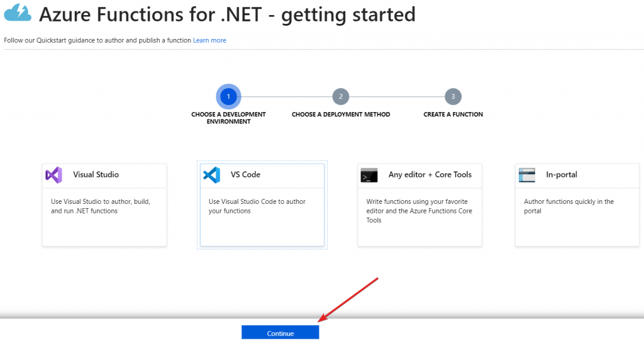The width and height of the screenshot is (644, 343).
Task: Click the terminal Core Tools icon
Action: coord(369,175)
